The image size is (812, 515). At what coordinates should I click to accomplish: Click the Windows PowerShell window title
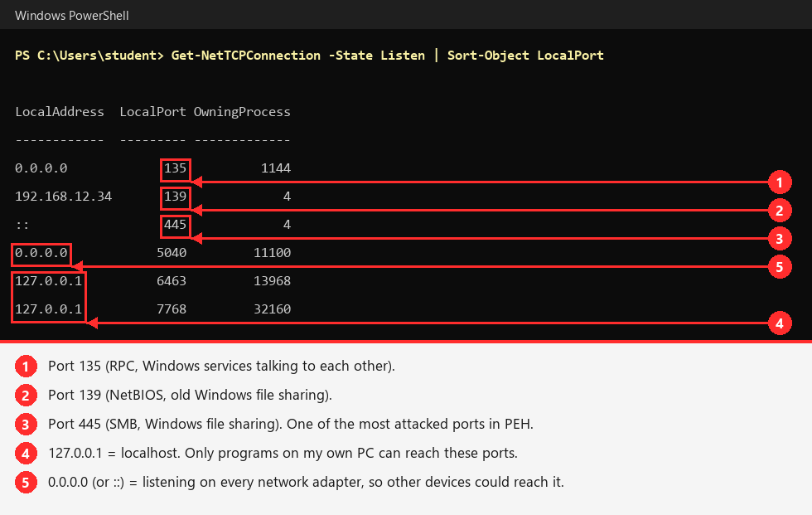pyautogui.click(x=71, y=16)
